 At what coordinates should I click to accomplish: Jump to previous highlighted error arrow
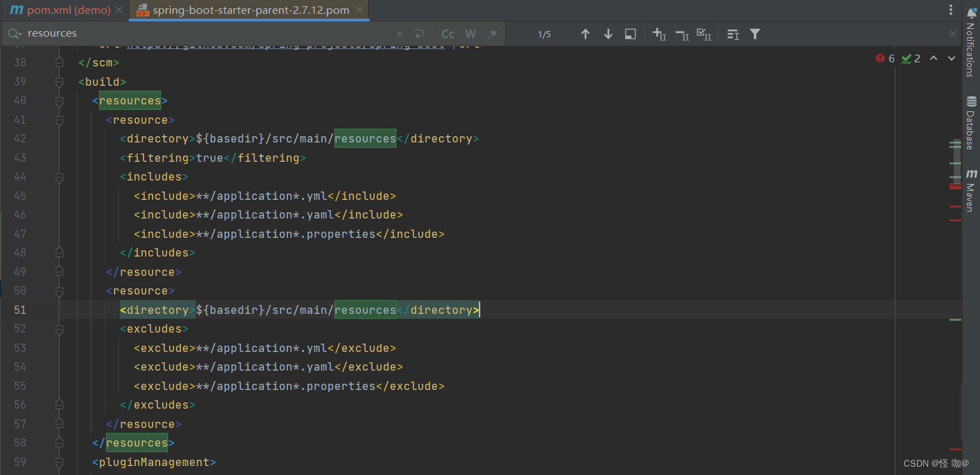934,59
